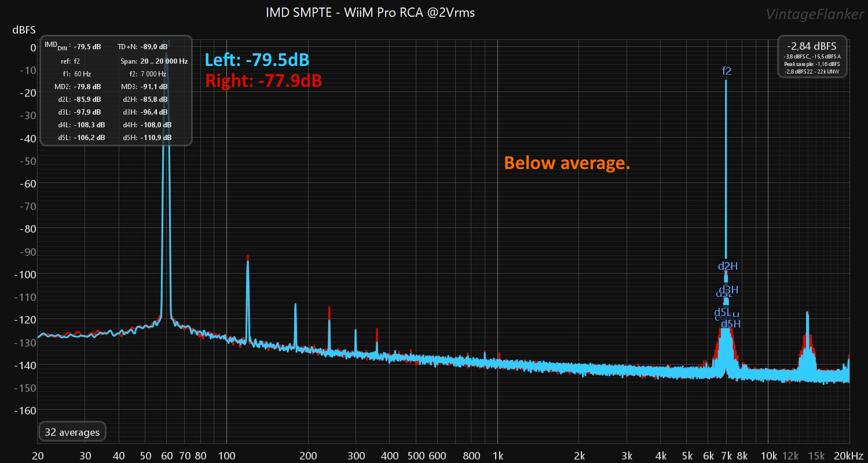Click the blue Left: -79.5dB annotation
The image size is (868, 463).
[257, 60]
